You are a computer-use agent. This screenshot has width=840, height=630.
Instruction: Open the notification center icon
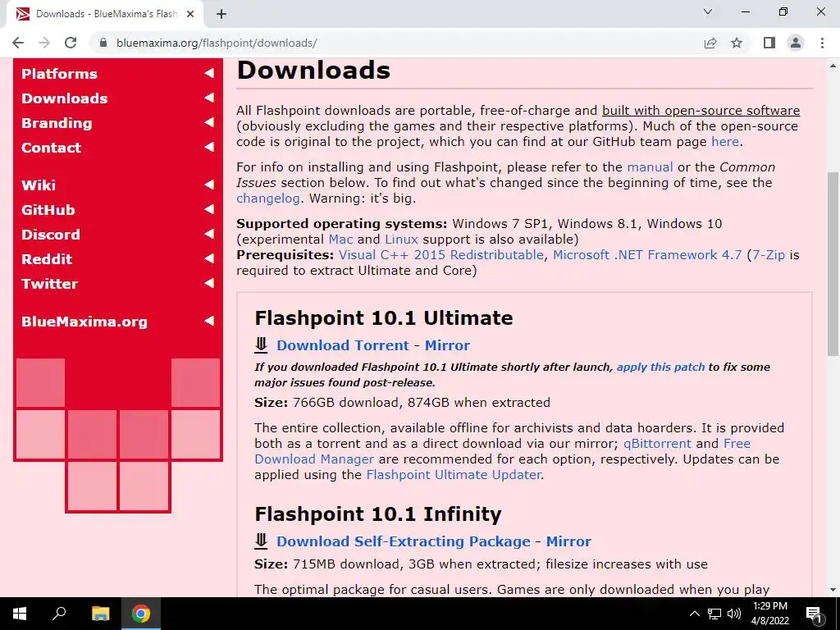click(x=814, y=614)
